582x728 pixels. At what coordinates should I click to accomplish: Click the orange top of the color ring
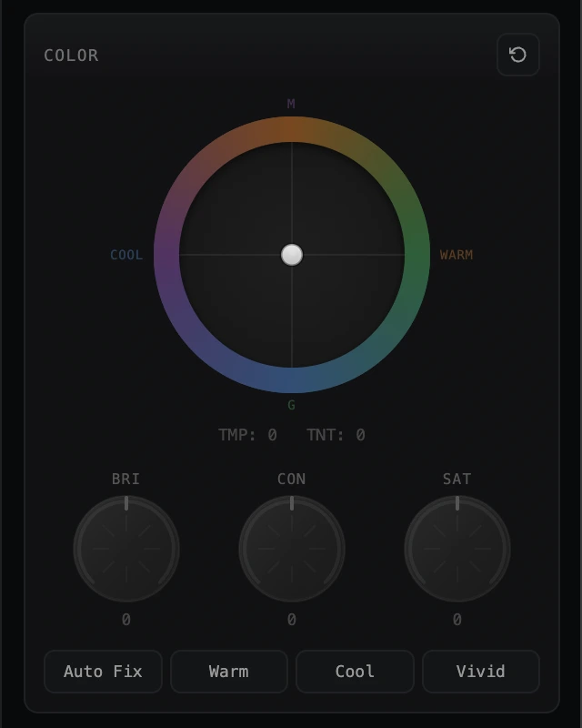pos(292,129)
